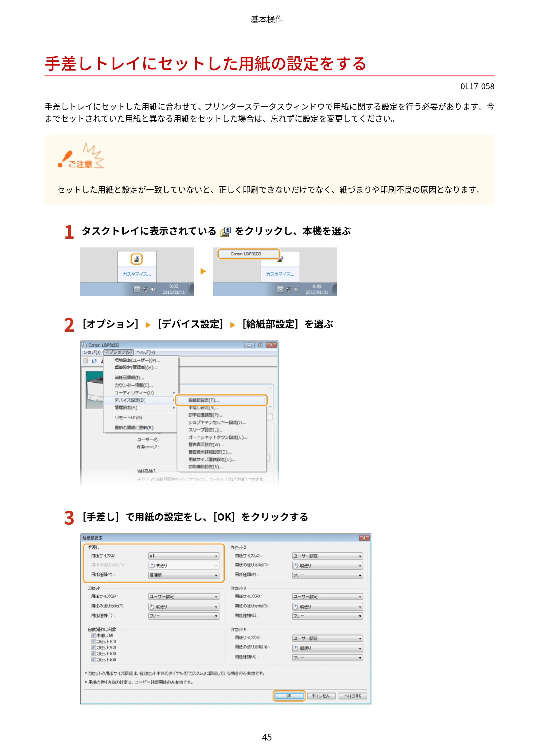
Task: Open 手差し 用紙種類 dropdown showing 普通紙
Action: 184,575
